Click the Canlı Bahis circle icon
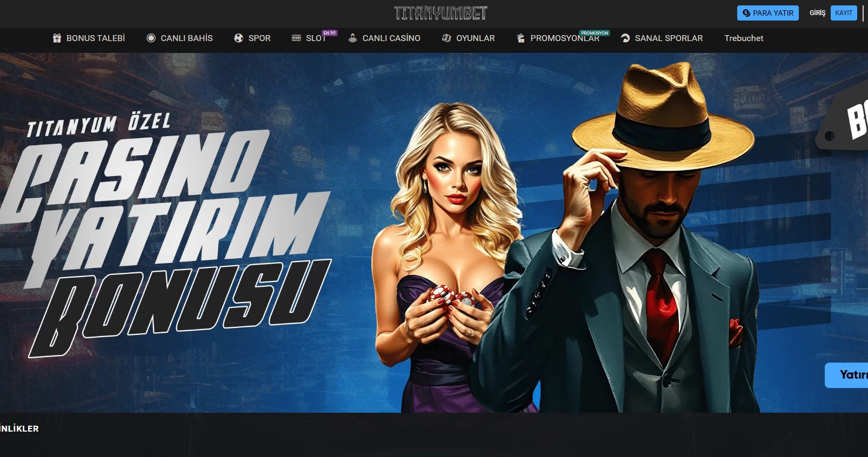868x457 pixels. pyautogui.click(x=151, y=38)
